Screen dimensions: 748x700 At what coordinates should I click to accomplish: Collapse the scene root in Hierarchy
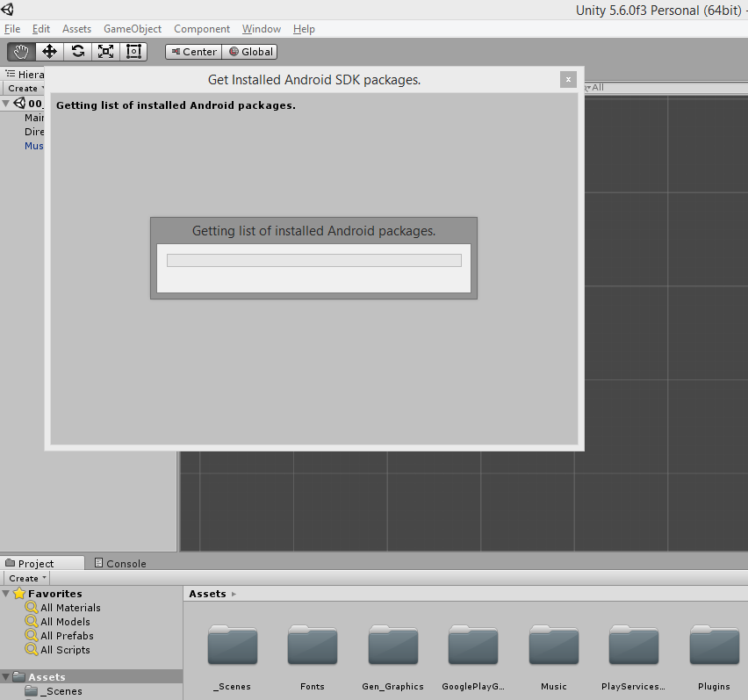(x=6, y=103)
